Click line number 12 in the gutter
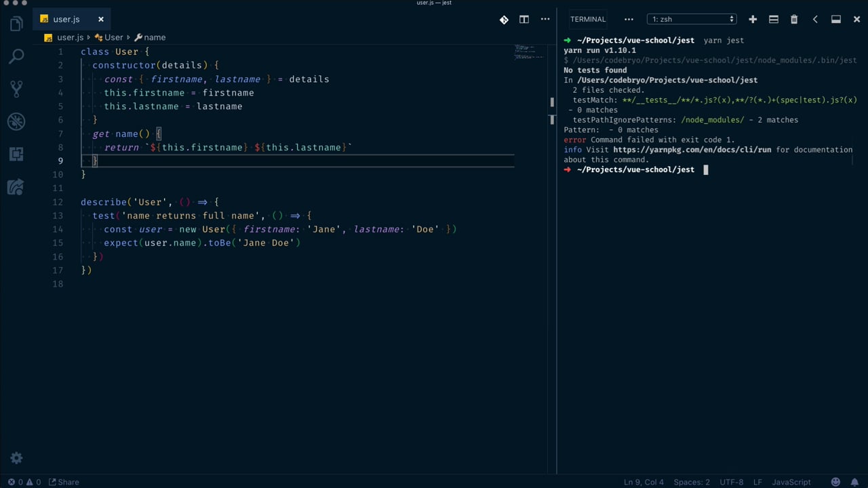Screen dimensions: 868x488 click(58, 202)
